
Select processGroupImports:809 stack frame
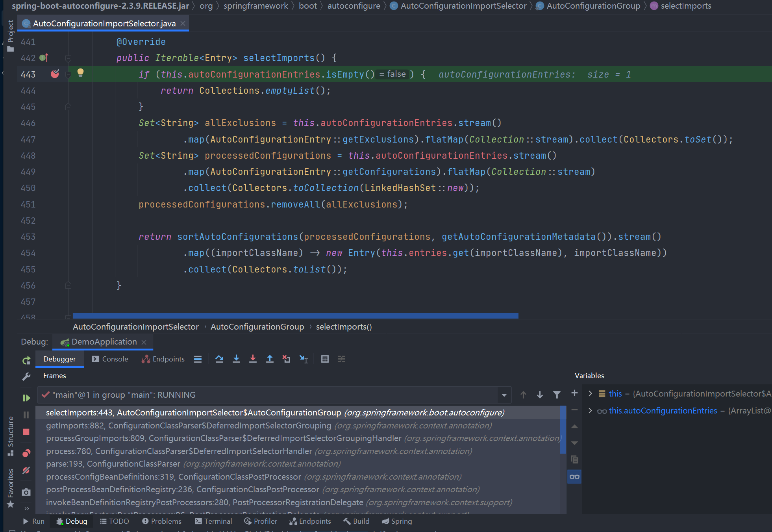[x=297, y=438]
